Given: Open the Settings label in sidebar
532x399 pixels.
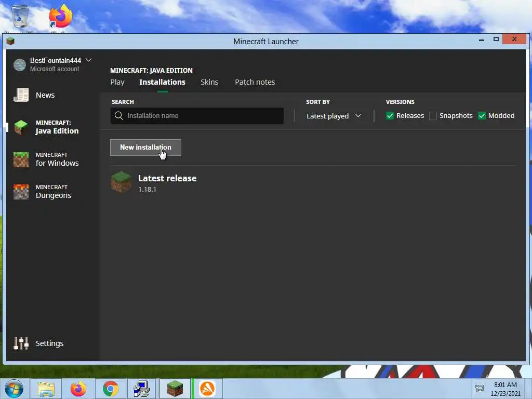Looking at the screenshot, I should coord(49,343).
